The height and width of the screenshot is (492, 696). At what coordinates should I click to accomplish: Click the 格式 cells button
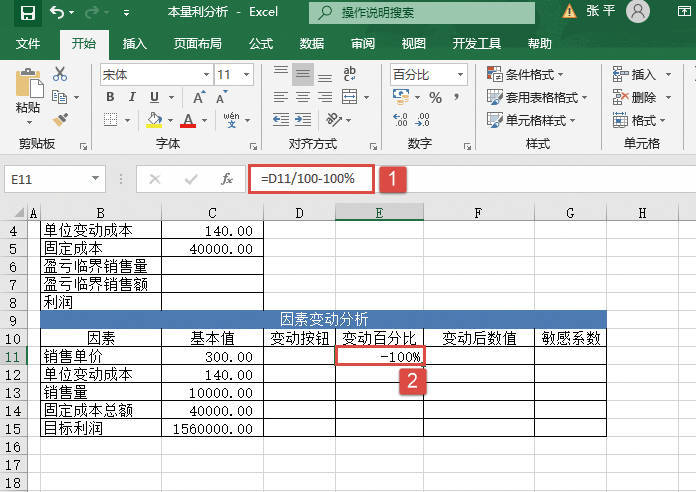pyautogui.click(x=635, y=120)
